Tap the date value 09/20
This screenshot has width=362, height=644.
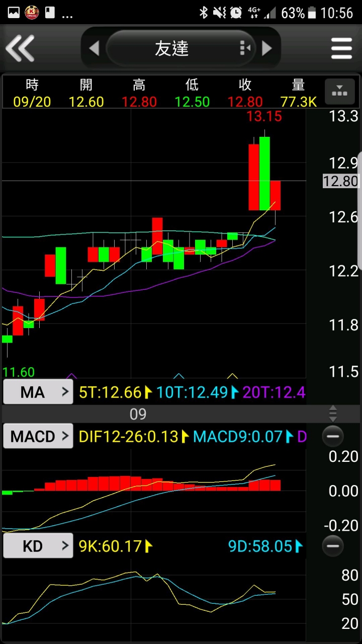point(32,102)
